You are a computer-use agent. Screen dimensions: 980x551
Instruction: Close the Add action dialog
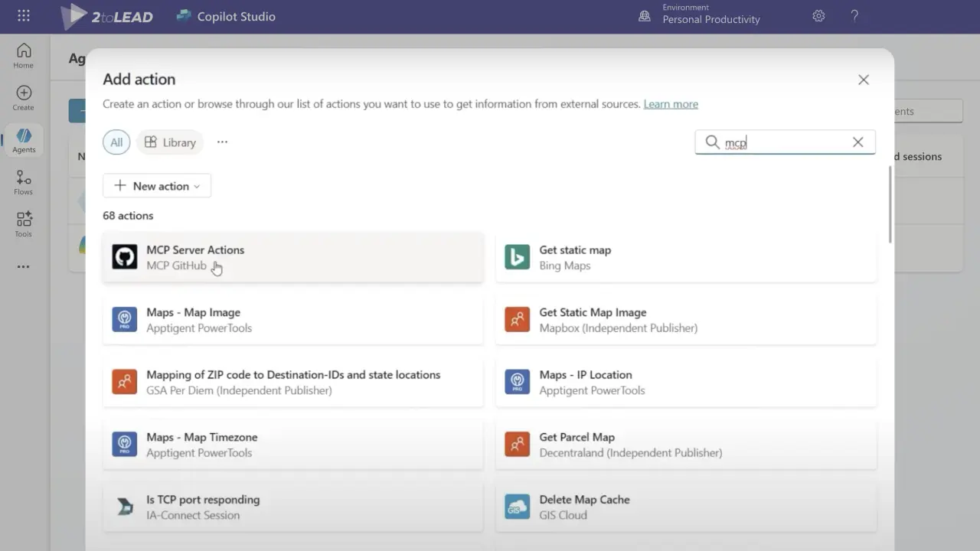(864, 80)
